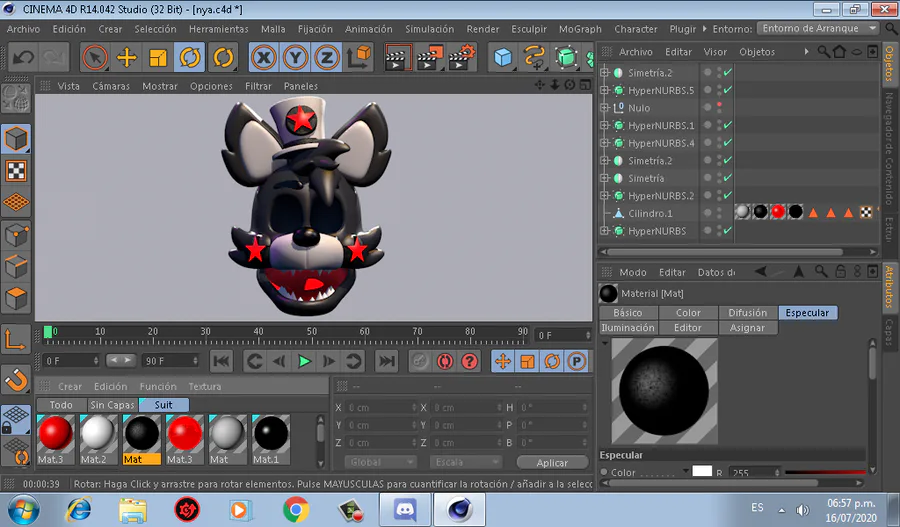Select the workplane grid icon
The height and width of the screenshot is (527, 900).
click(x=16, y=203)
